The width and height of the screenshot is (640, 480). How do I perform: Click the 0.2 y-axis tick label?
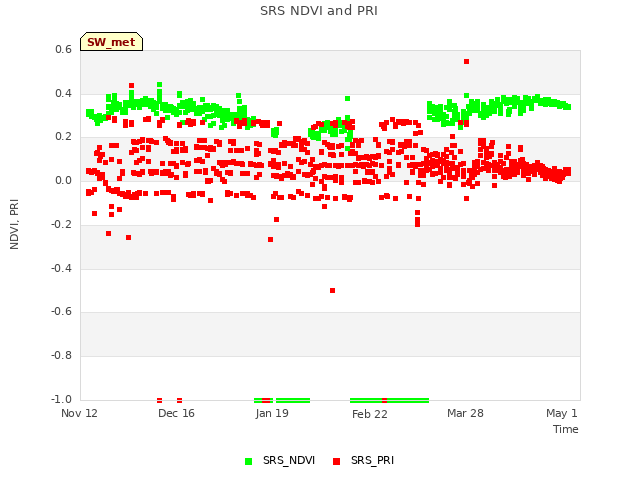[x=63, y=137]
